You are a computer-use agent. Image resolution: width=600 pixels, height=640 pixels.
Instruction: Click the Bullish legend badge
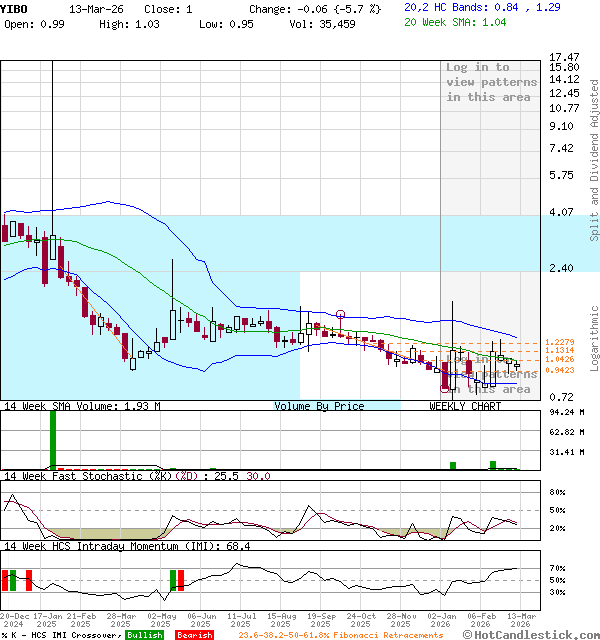point(144,635)
